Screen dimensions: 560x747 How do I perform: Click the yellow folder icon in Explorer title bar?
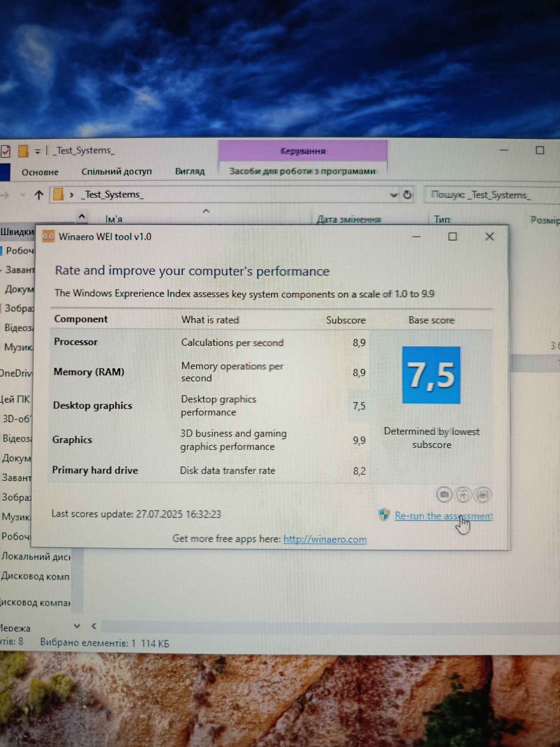pos(23,151)
